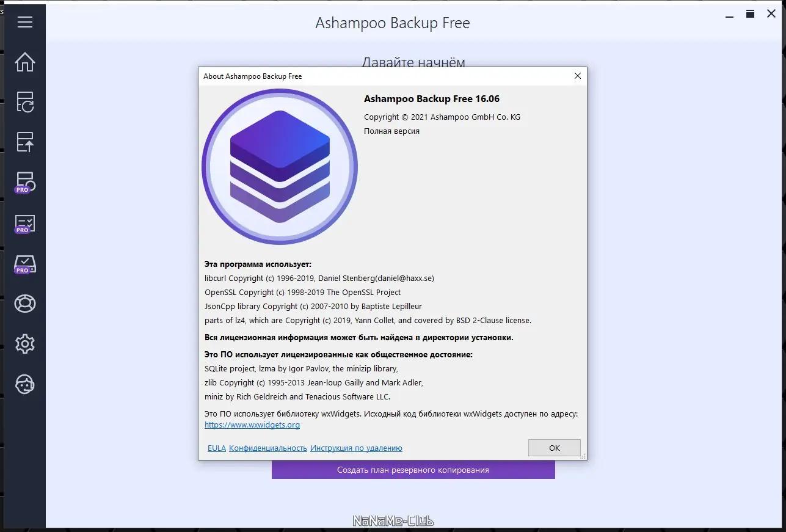Open the PRO checklist verification icon
Screen dimensions: 786x532
point(25,224)
